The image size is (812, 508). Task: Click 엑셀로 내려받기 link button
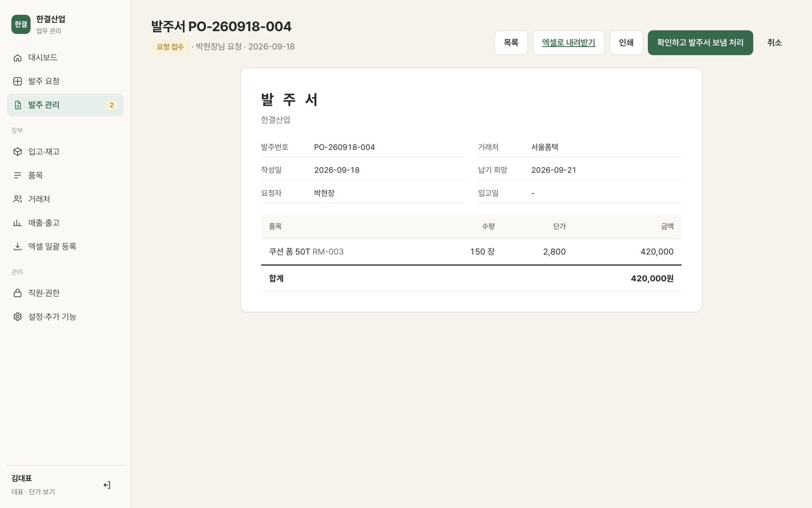click(568, 43)
